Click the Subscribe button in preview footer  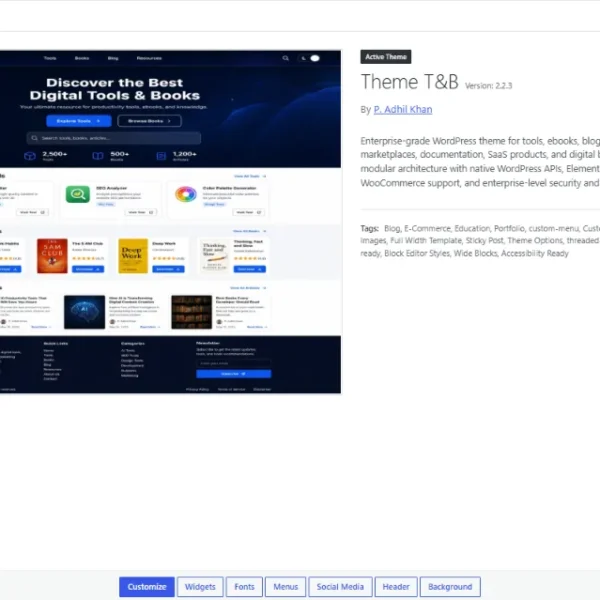(234, 374)
